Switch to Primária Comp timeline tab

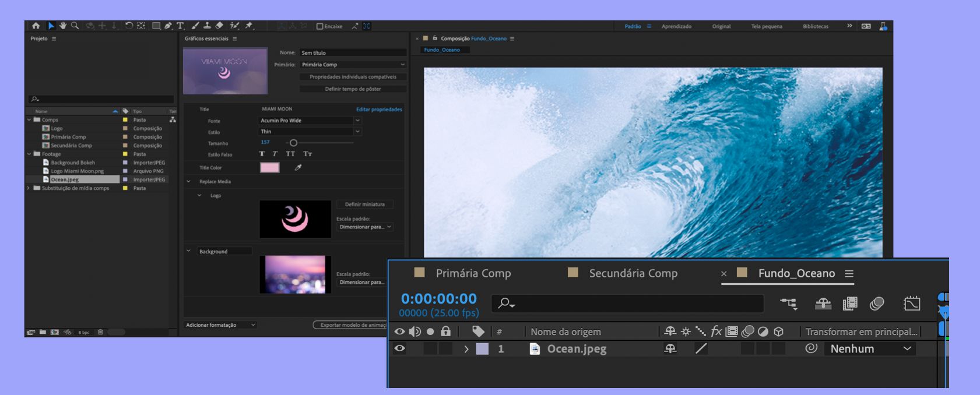click(x=473, y=273)
